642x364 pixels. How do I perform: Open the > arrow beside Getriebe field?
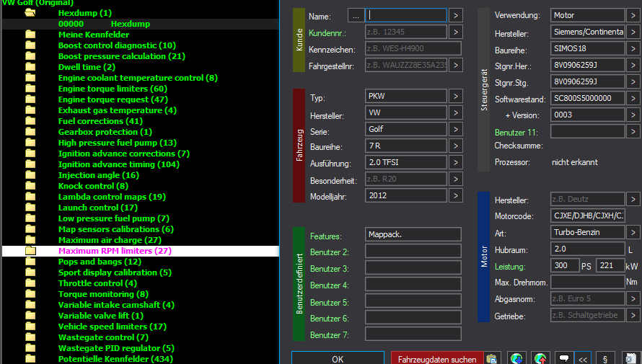click(633, 315)
